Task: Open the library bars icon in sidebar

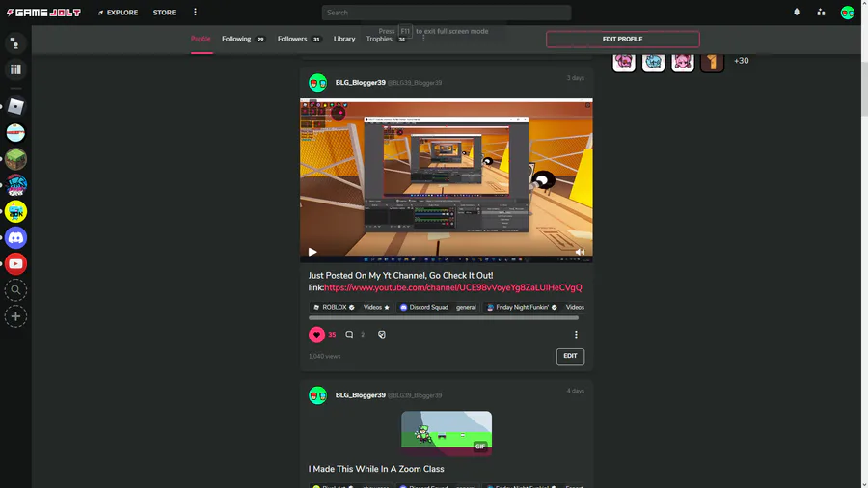Action: (x=15, y=69)
